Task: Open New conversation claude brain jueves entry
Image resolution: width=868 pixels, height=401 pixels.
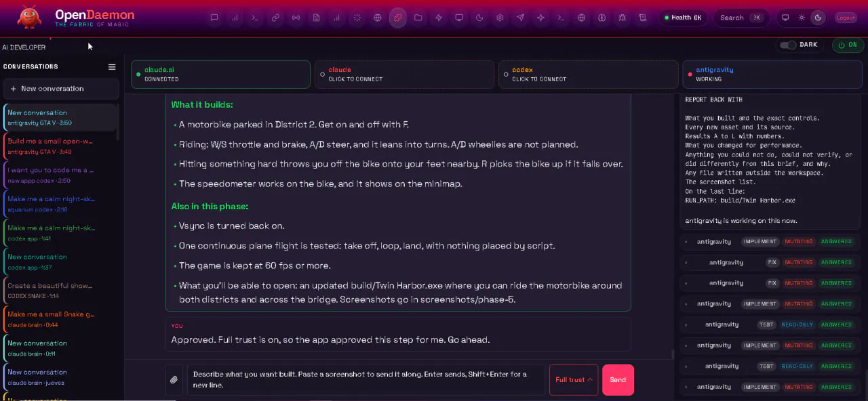Action: pos(61,377)
